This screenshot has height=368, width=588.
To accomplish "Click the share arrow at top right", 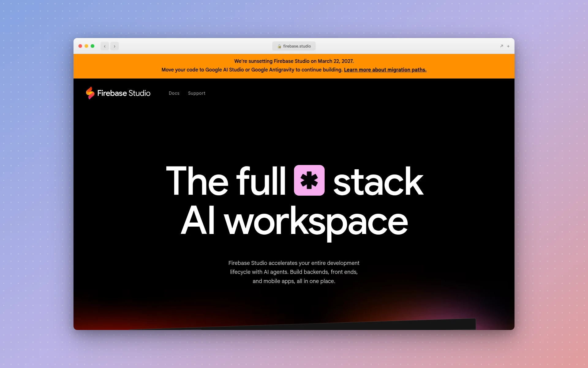I will 501,46.
